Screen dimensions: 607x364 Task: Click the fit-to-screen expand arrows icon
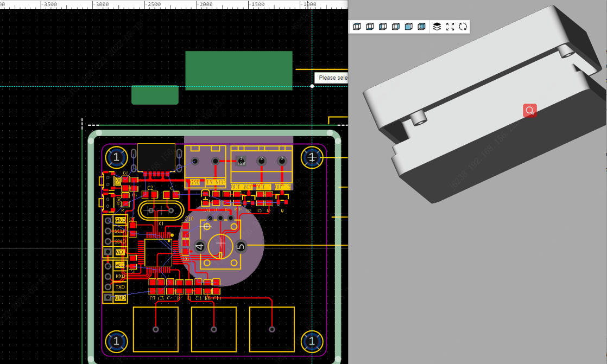pos(450,27)
